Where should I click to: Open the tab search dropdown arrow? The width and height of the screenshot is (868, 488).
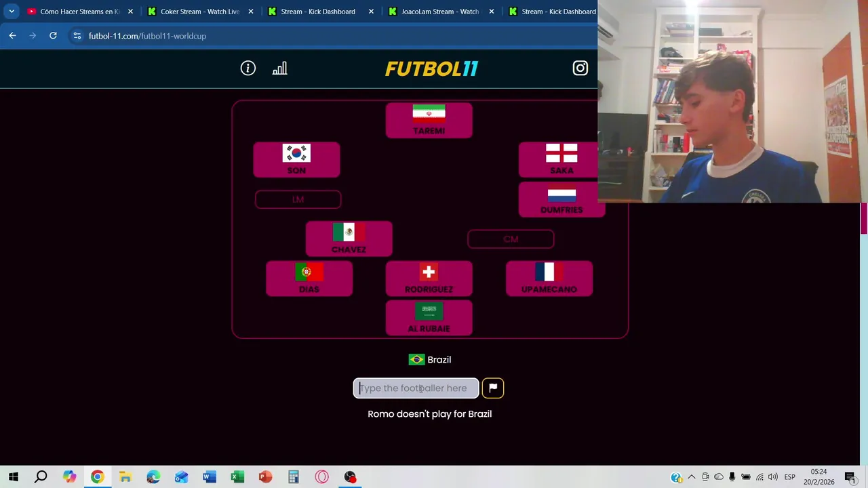coord(12,12)
